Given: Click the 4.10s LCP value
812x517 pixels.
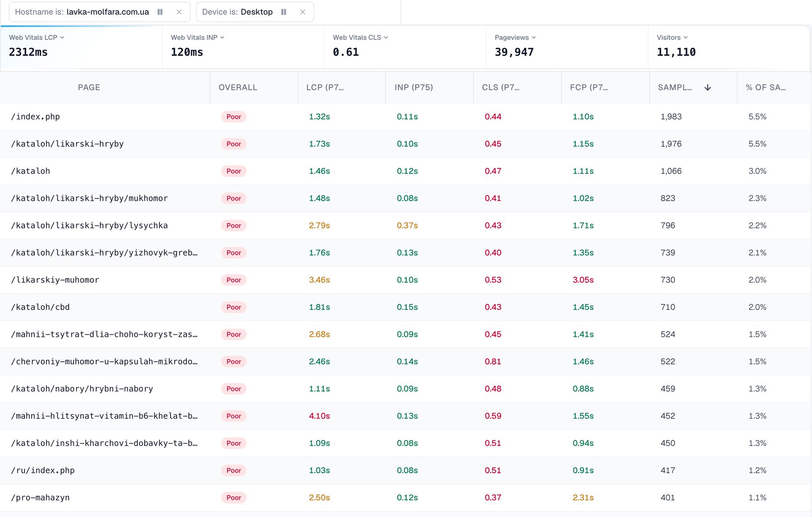Looking at the screenshot, I should tap(319, 416).
